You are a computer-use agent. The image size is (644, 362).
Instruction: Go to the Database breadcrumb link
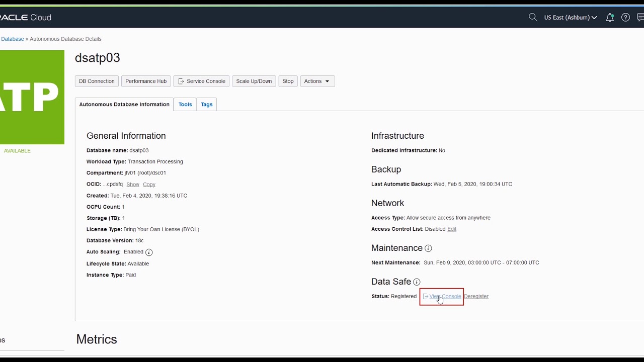pyautogui.click(x=13, y=39)
